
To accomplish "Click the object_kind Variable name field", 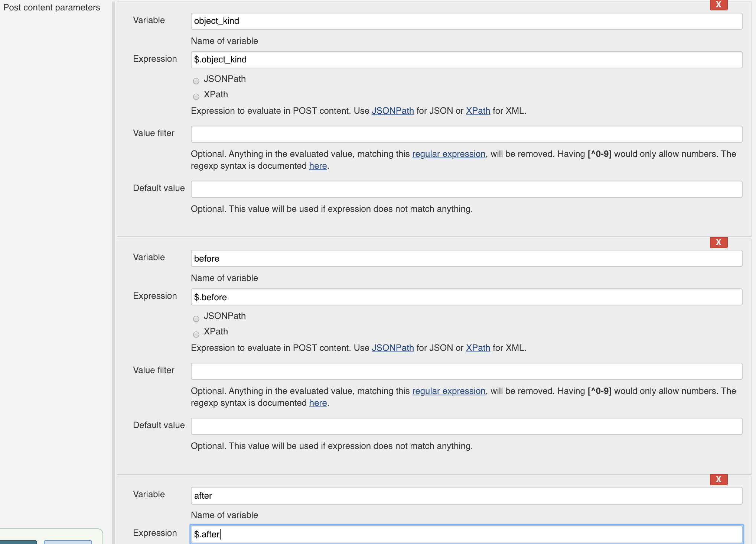I will pos(466,21).
